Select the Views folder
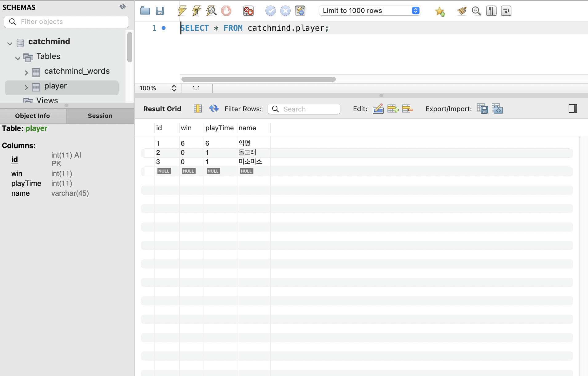This screenshot has height=376, width=588. 47,100
